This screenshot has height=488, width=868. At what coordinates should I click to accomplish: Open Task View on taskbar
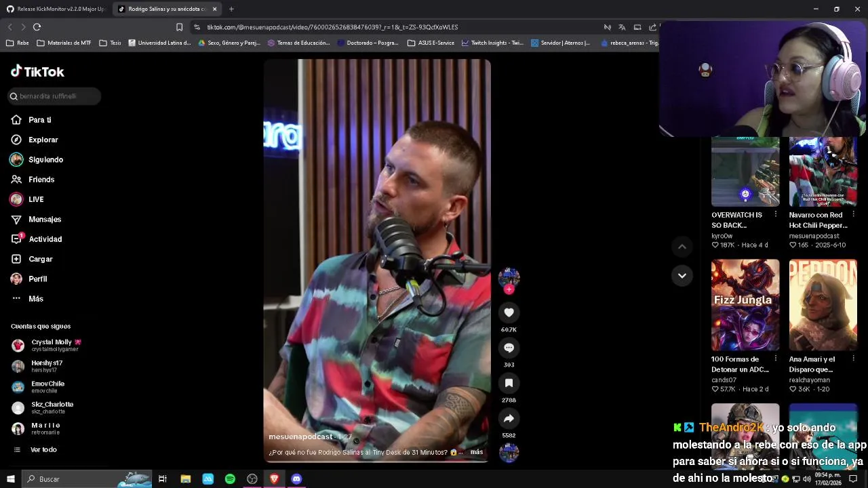[163, 479]
